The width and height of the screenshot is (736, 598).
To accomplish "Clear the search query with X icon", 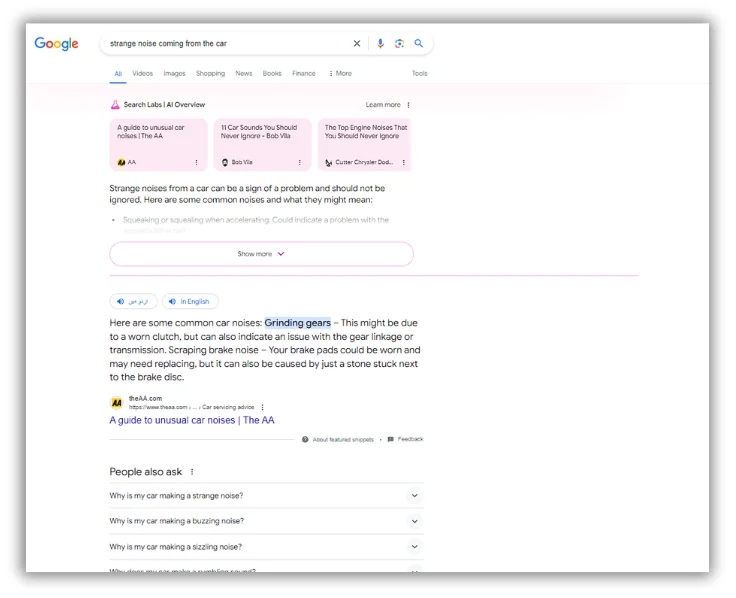I will pos(357,44).
